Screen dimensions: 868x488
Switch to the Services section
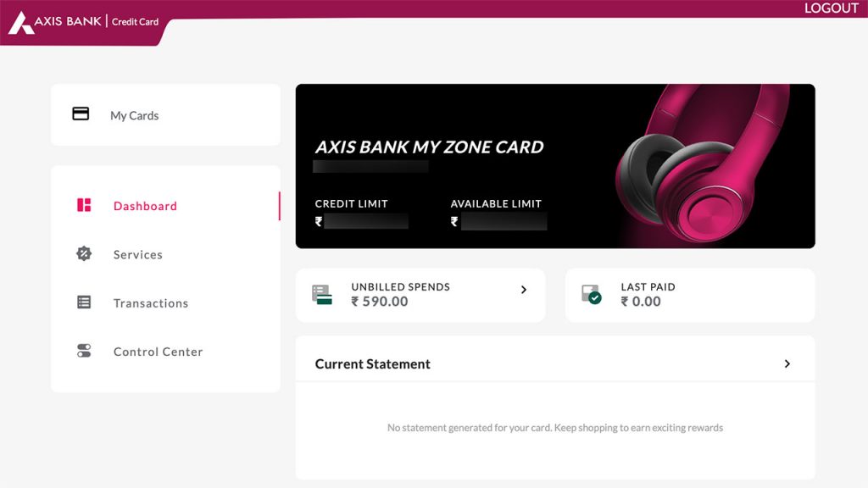(x=138, y=253)
